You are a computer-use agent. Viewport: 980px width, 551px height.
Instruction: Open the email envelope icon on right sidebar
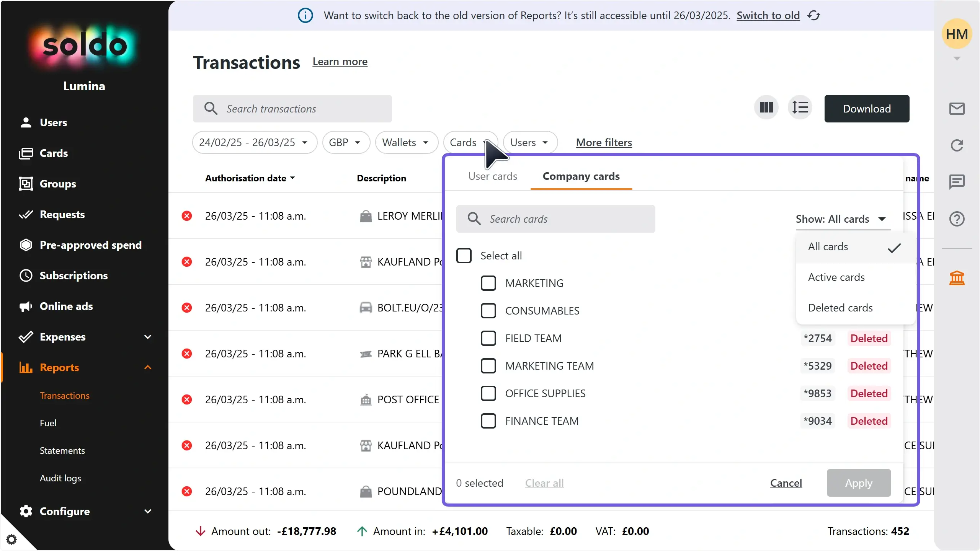tap(957, 108)
